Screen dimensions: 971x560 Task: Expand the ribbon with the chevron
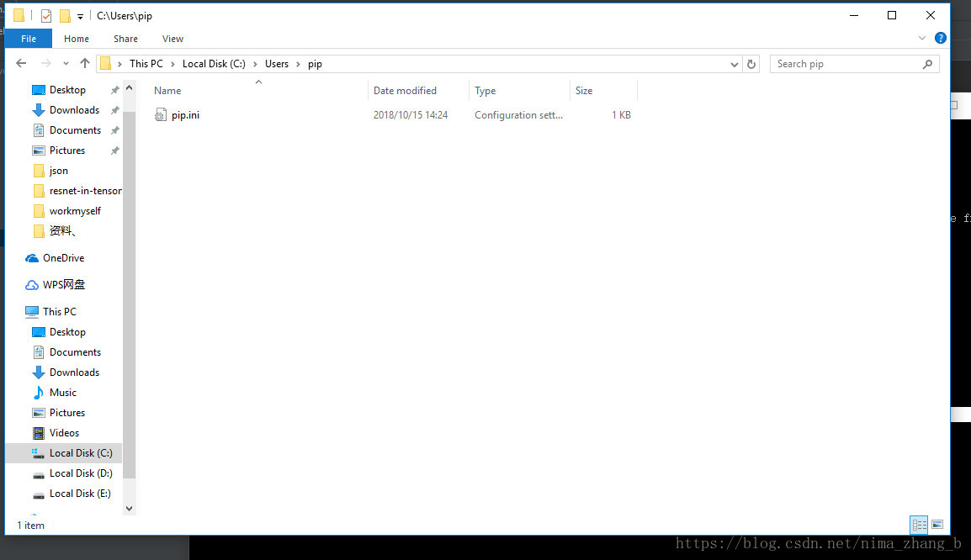click(922, 39)
